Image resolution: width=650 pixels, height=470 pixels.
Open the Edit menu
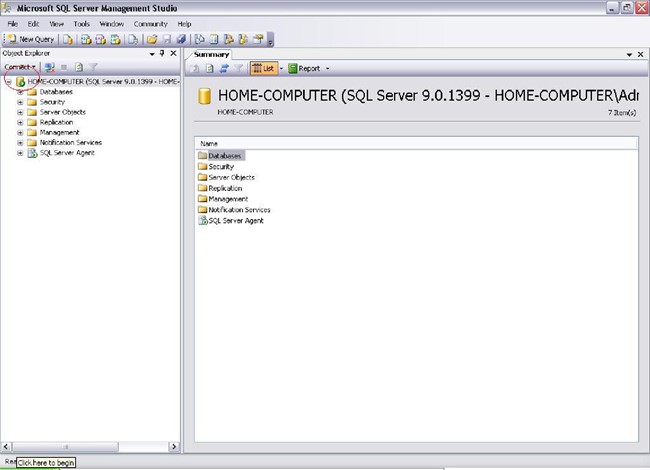(x=33, y=24)
